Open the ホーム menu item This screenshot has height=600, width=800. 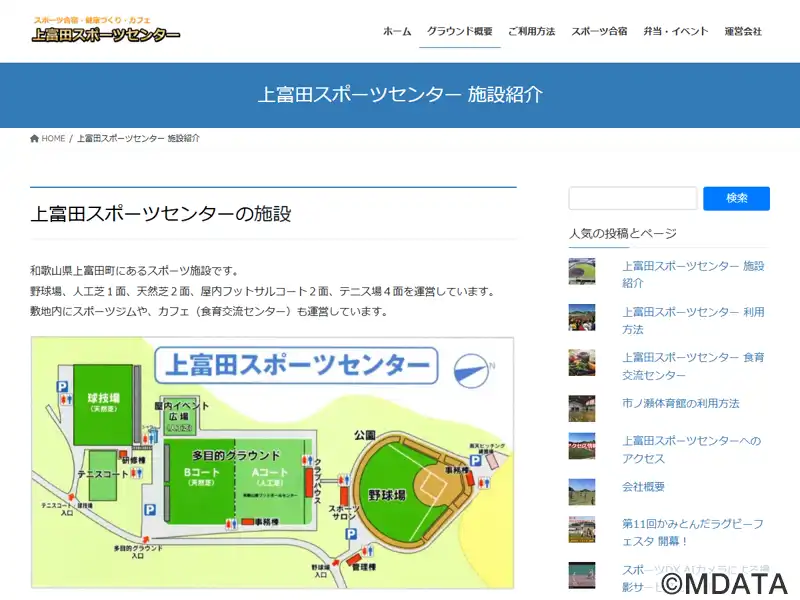[x=397, y=31]
